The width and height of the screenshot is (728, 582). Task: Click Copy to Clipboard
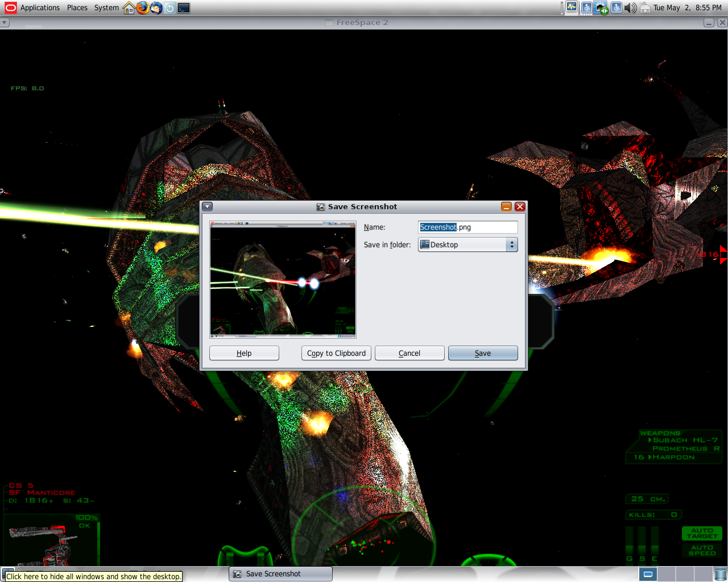(x=336, y=353)
